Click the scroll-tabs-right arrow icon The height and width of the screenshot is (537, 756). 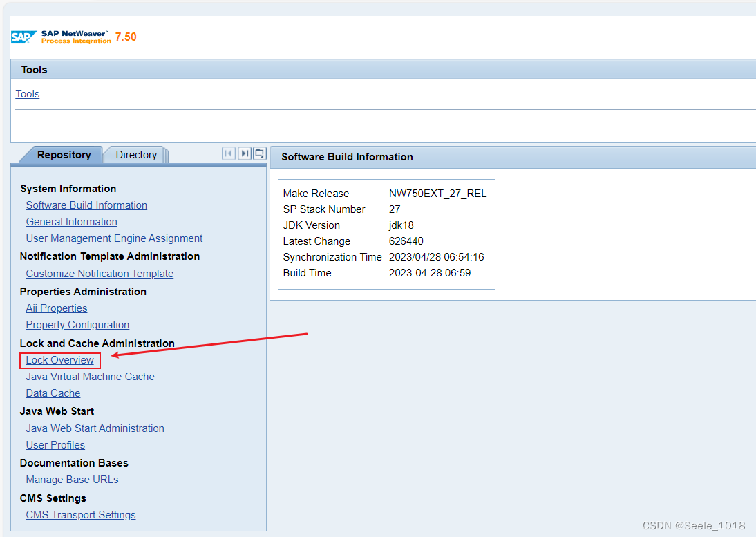click(x=245, y=153)
